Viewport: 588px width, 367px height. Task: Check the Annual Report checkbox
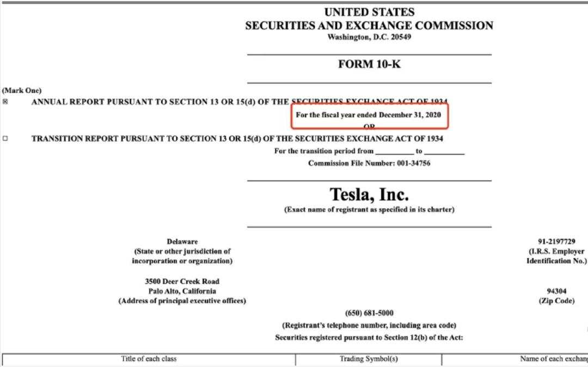(5, 102)
